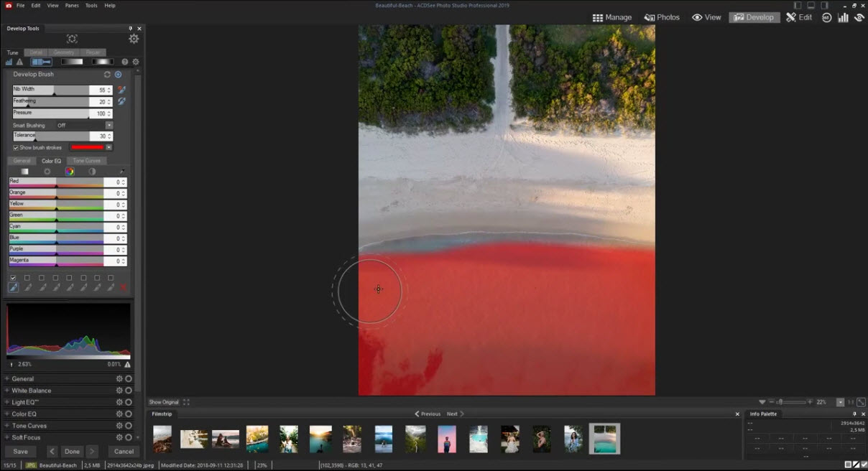
Task: Click the Done button
Action: (72, 452)
